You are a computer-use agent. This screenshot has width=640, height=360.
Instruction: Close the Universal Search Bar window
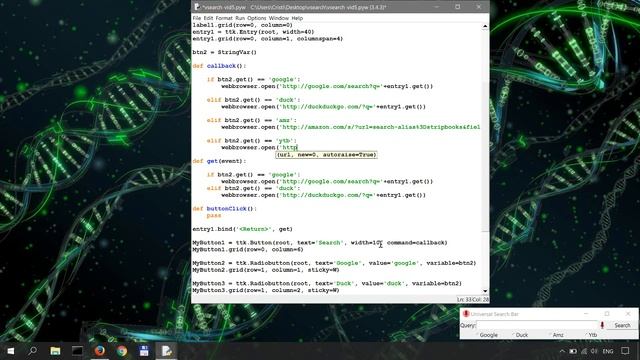tap(628, 313)
